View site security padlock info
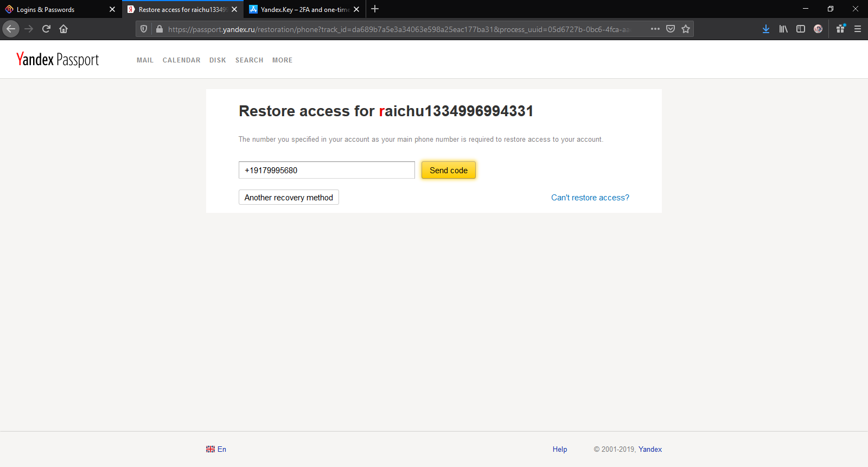The image size is (868, 467). [x=159, y=29]
